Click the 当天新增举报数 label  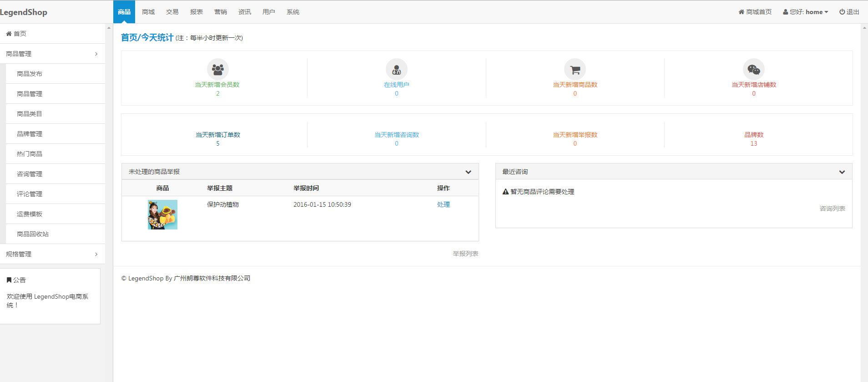click(x=575, y=135)
